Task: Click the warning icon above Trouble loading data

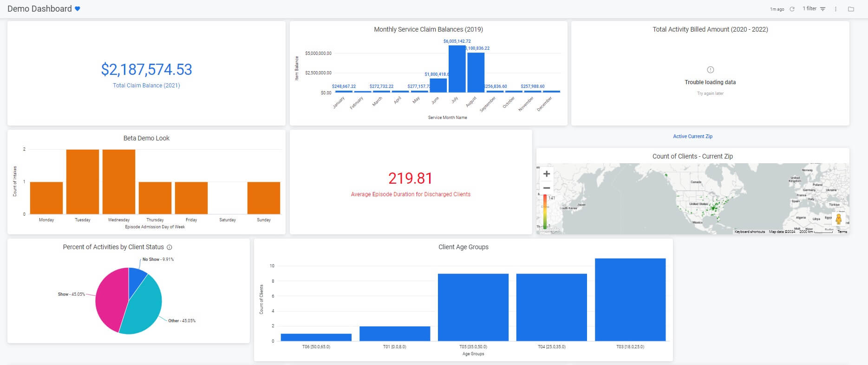Action: pos(710,70)
